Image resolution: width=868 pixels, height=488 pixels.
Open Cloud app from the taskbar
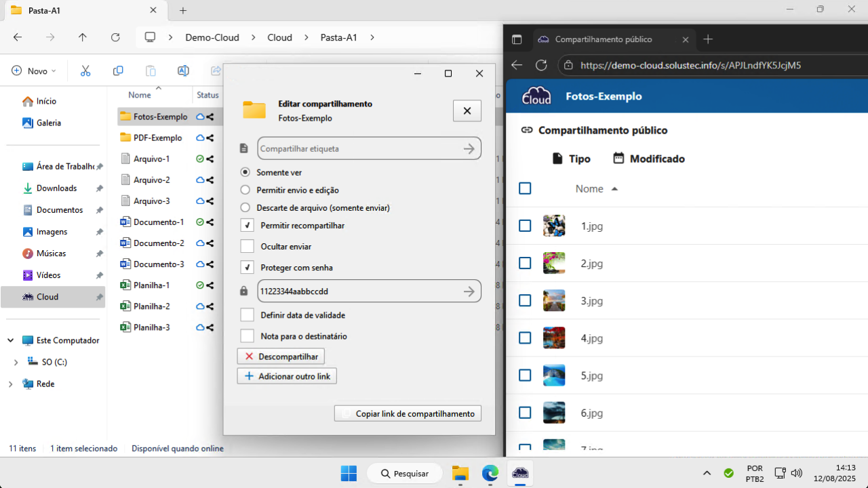click(x=520, y=473)
